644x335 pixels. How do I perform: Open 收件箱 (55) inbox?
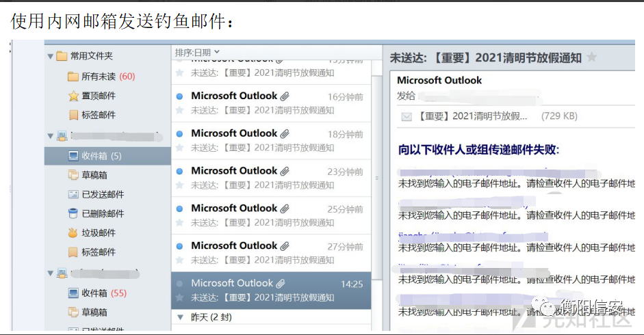pyautogui.click(x=98, y=293)
